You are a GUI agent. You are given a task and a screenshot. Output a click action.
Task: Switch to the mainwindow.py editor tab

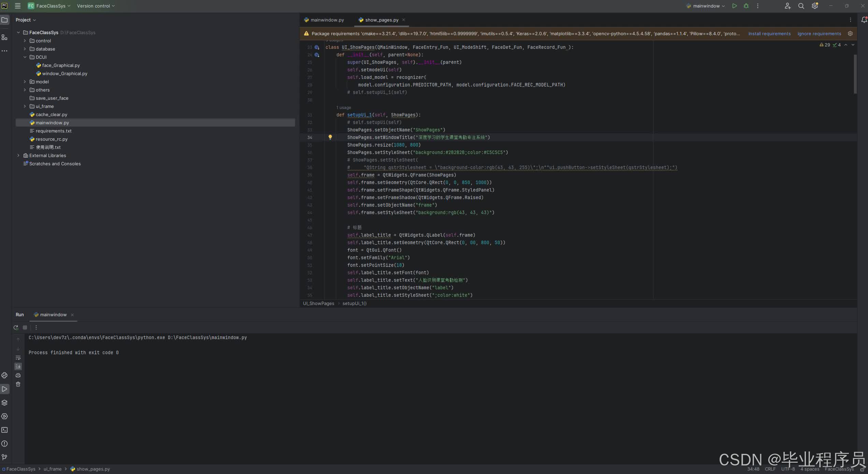point(324,20)
